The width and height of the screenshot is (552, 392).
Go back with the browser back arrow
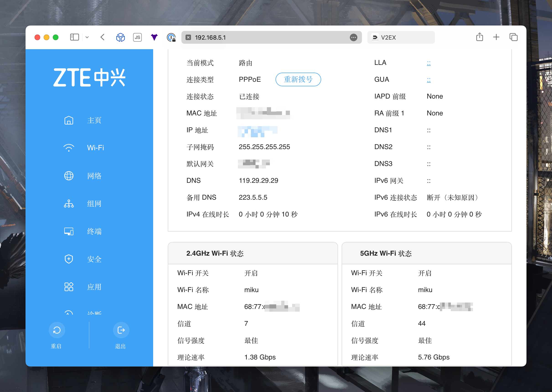pos(103,37)
